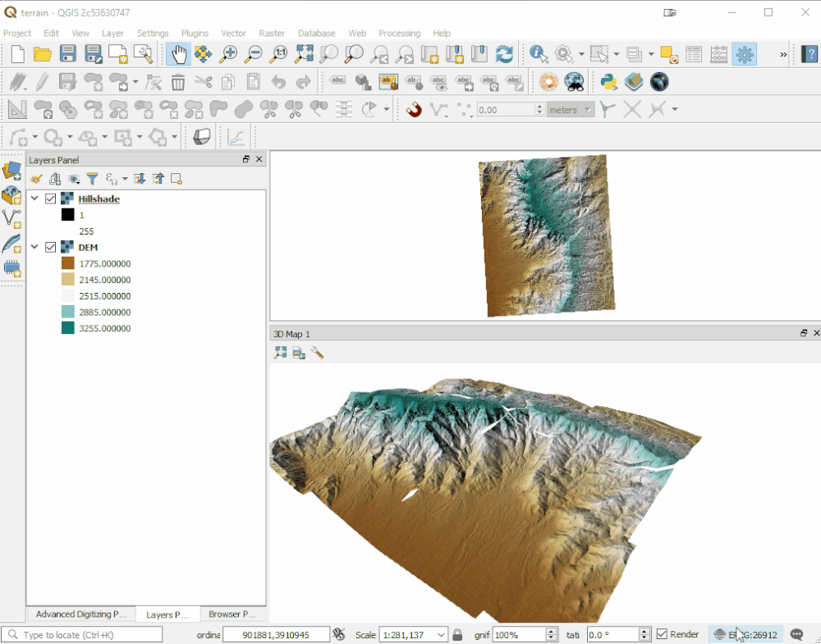
Task: Open the Scale dropdown
Action: click(442, 635)
